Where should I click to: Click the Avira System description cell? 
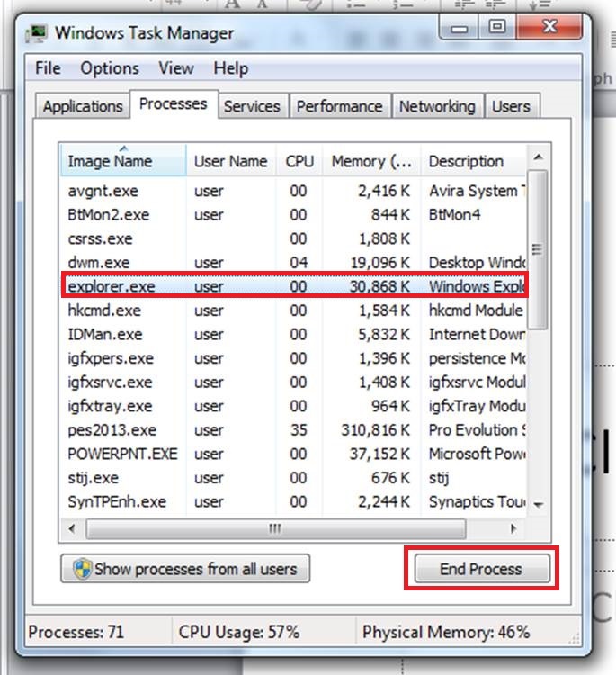coord(477,191)
